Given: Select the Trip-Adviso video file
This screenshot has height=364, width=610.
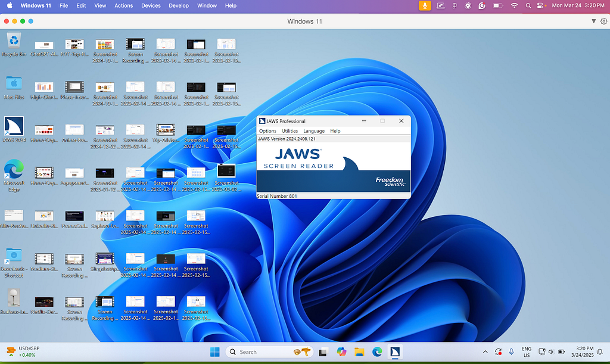Looking at the screenshot, I should 166,134.
